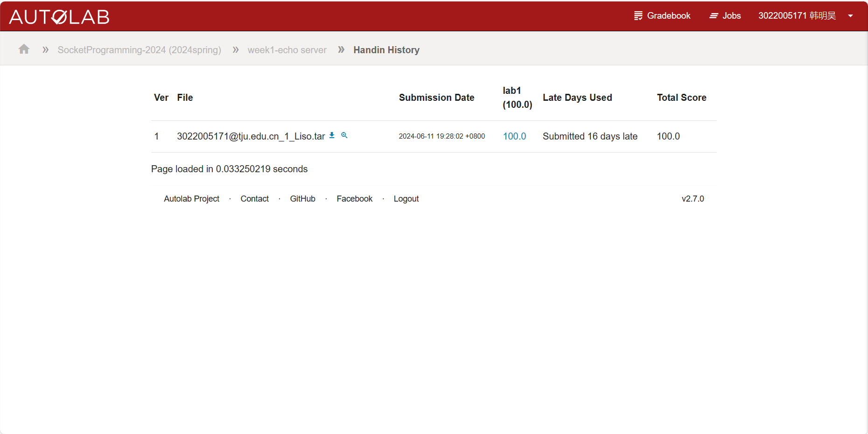Visit the GitHub footer link
This screenshot has width=868, height=434.
pos(302,199)
